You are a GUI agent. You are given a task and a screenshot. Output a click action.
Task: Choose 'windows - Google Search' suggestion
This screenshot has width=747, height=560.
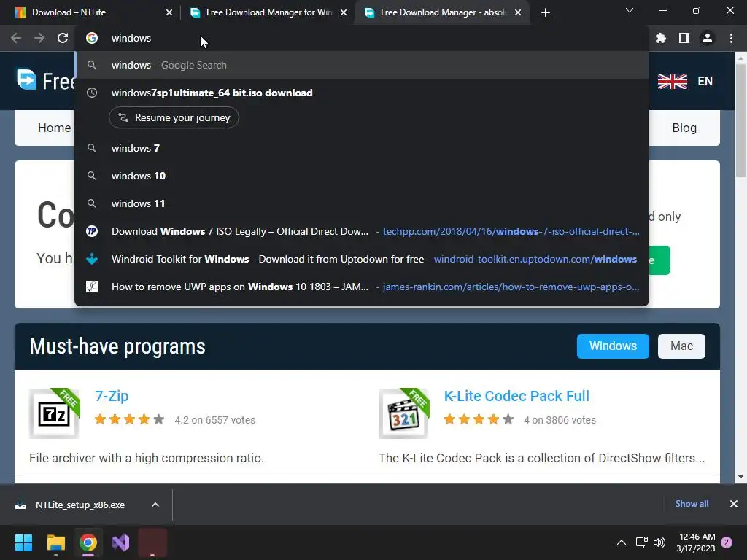pos(362,65)
